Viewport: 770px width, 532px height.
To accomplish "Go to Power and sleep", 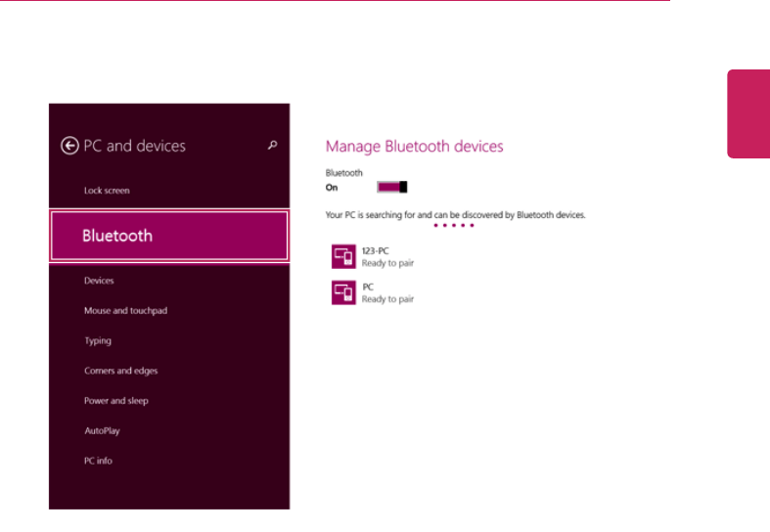I will tap(116, 401).
